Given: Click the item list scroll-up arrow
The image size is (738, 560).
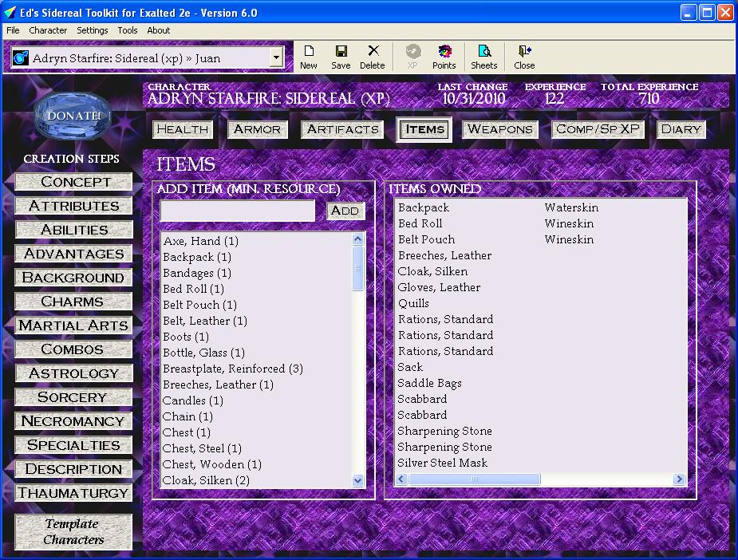Looking at the screenshot, I should point(357,239).
